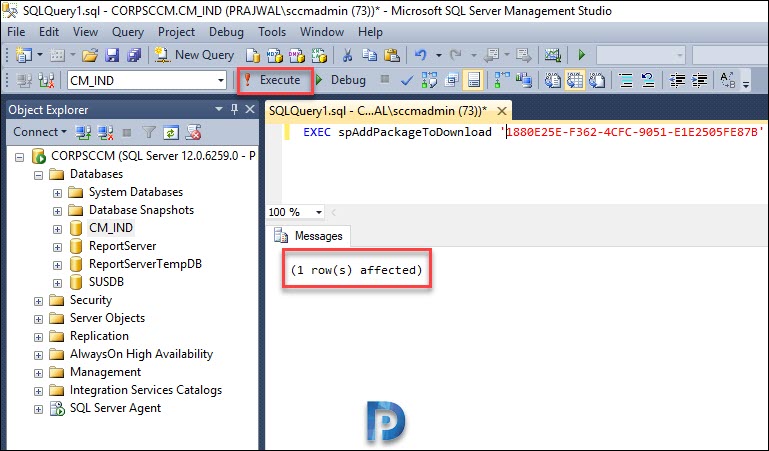Image resolution: width=769 pixels, height=451 pixels.
Task: Open the CM_IND database dropdown
Action: point(221,80)
